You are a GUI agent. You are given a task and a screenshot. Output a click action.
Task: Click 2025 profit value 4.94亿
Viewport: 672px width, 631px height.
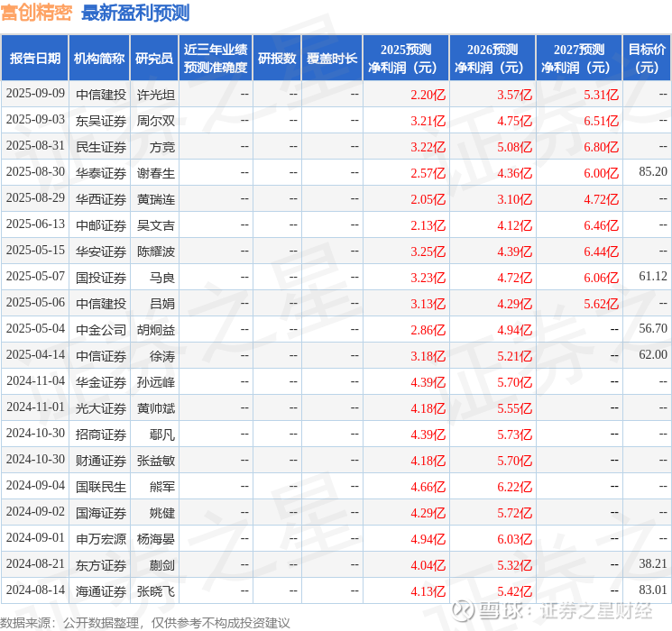point(428,539)
